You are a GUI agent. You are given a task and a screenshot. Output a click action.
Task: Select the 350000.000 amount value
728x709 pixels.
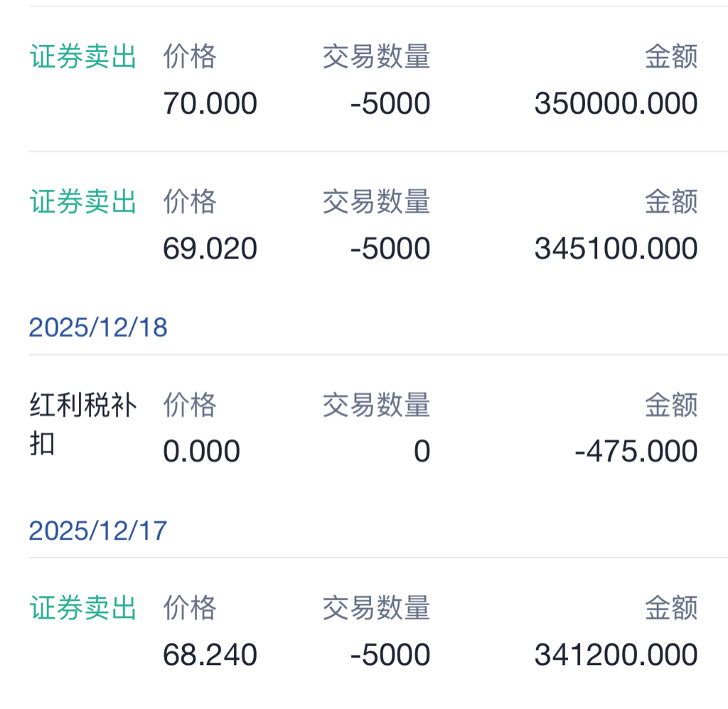pyautogui.click(x=616, y=103)
